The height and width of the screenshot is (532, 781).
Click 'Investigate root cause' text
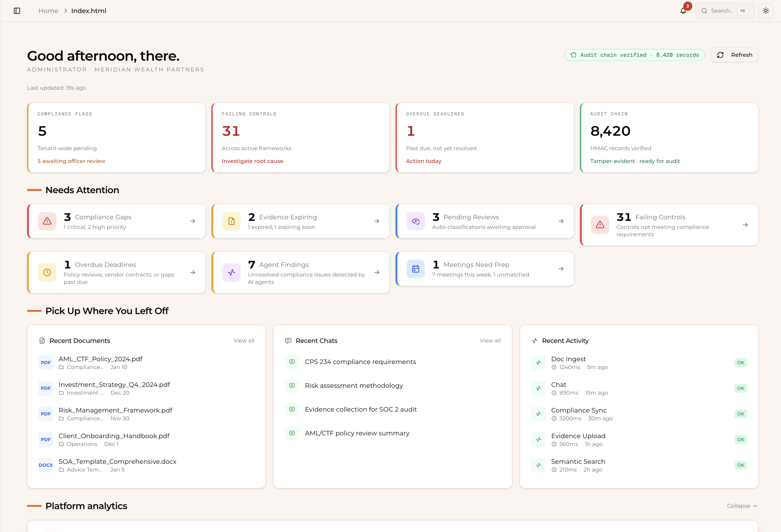pos(252,161)
